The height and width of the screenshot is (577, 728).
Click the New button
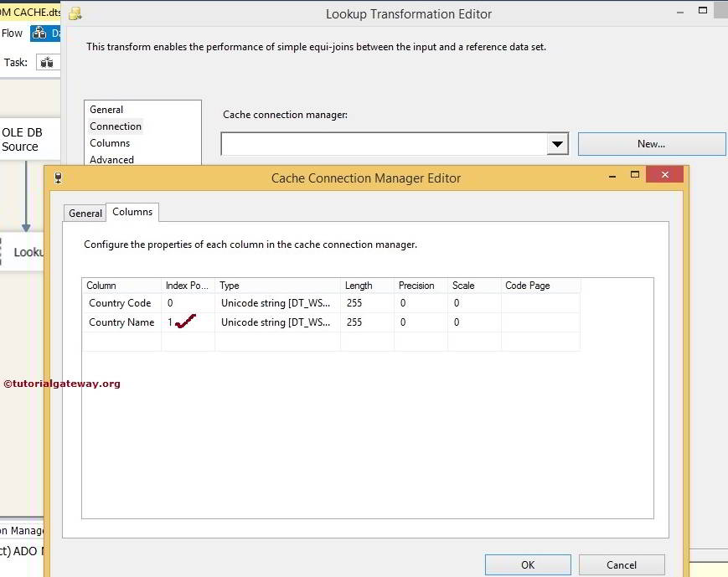pyautogui.click(x=651, y=143)
